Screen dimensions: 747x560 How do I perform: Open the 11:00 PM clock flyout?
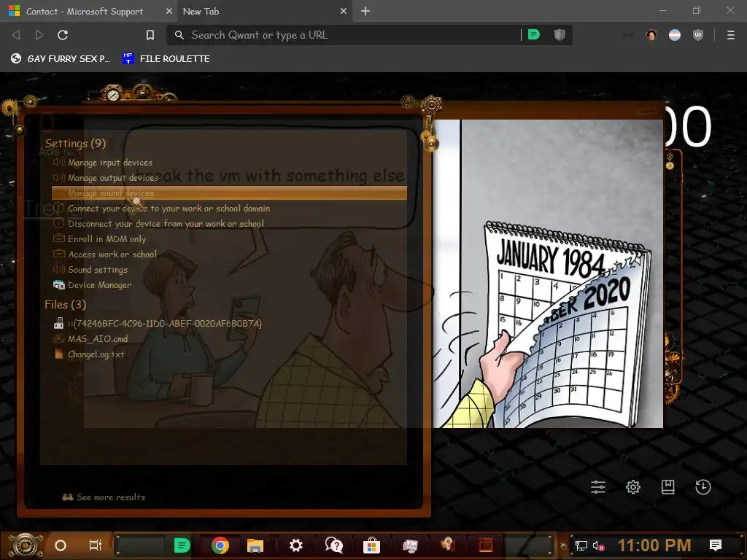(654, 545)
